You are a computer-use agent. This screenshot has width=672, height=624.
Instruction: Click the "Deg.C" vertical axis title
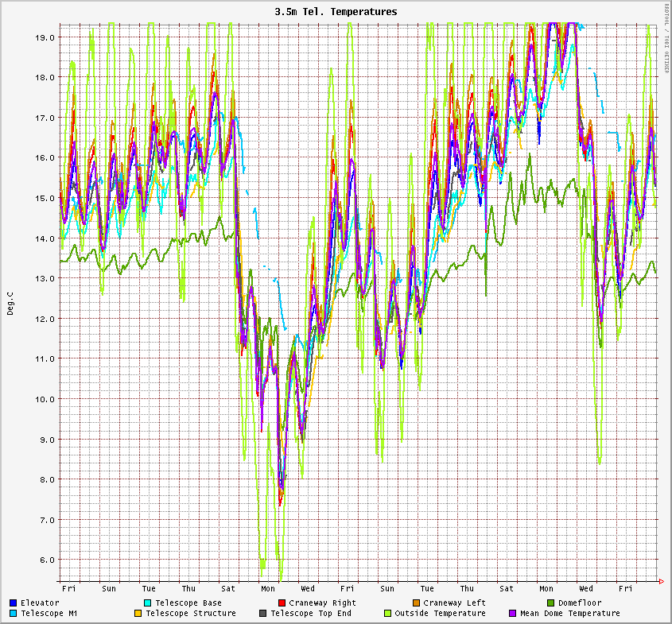(x=10, y=304)
